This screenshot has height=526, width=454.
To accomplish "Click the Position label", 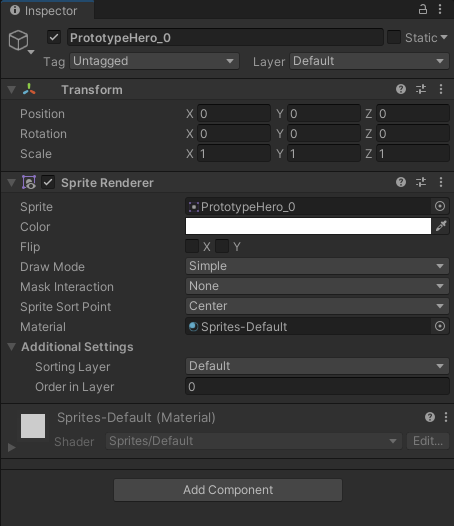I will 42,114.
